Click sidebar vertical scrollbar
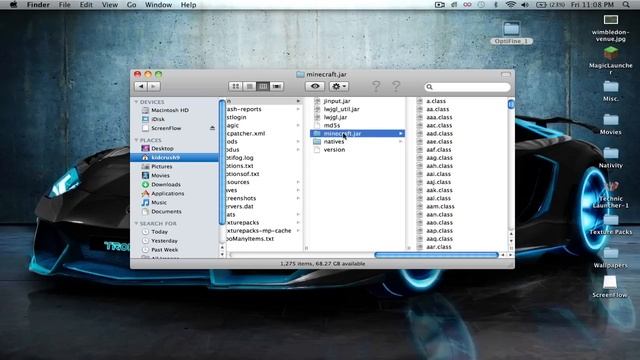640x360 pixels. [222, 162]
